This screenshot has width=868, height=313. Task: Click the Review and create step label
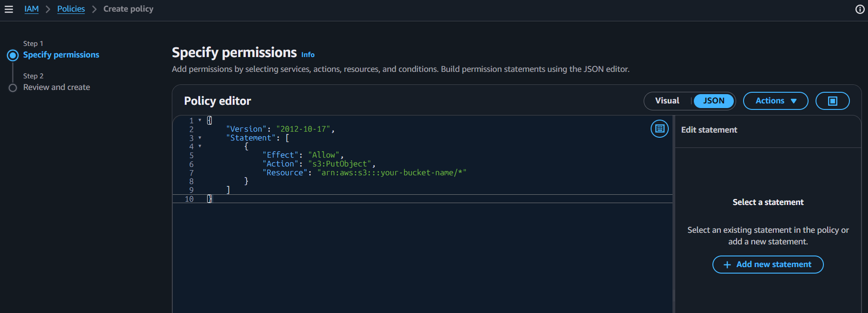57,87
